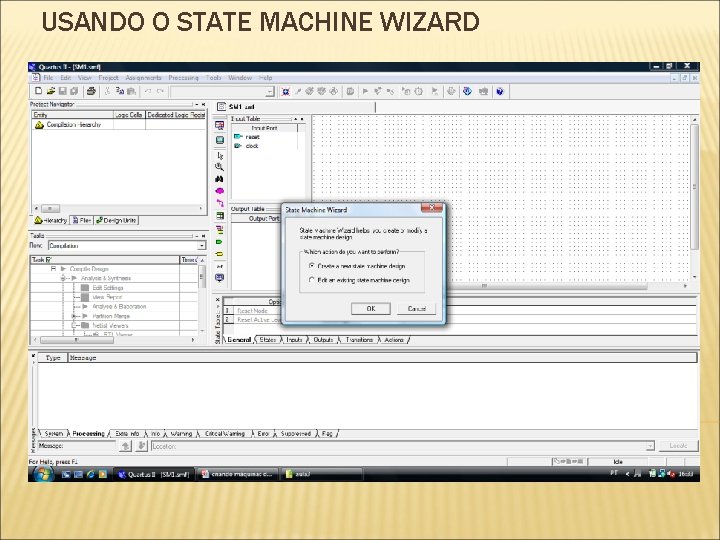Click Cancel in State Machine Wizard

point(416,309)
